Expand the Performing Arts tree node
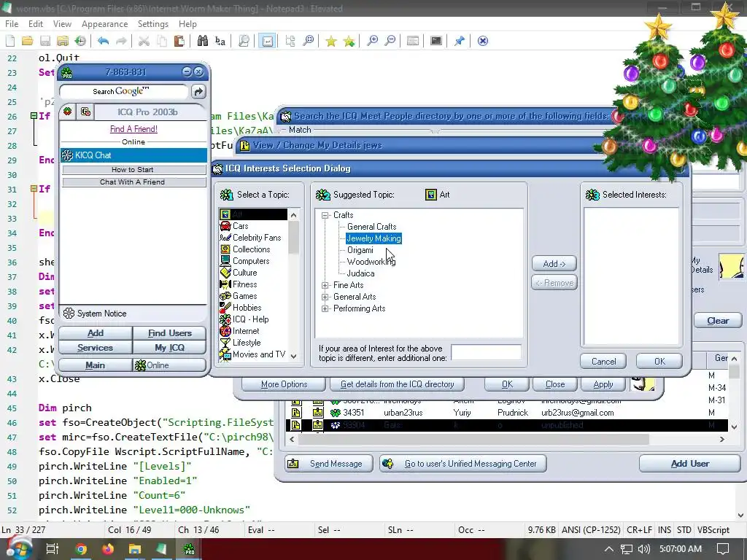This screenshot has height=560, width=747. (x=325, y=308)
